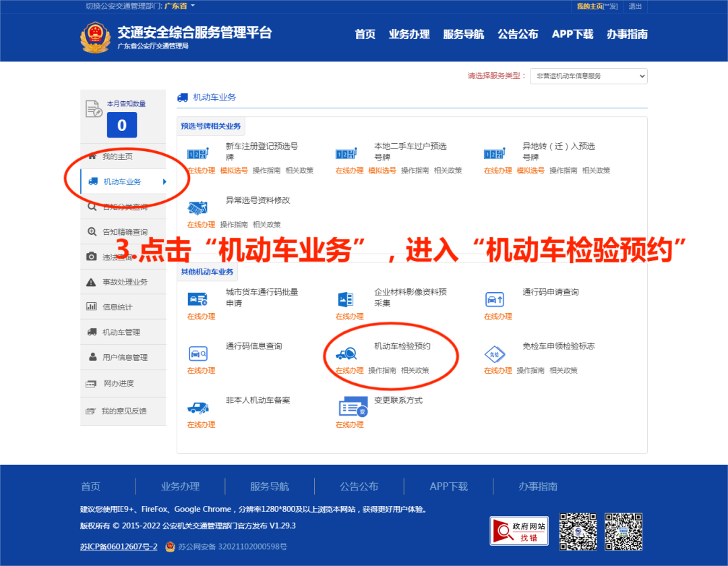Select 事故处理业务 text in sidebar
Screen dimensions: 728x566
(x=125, y=282)
